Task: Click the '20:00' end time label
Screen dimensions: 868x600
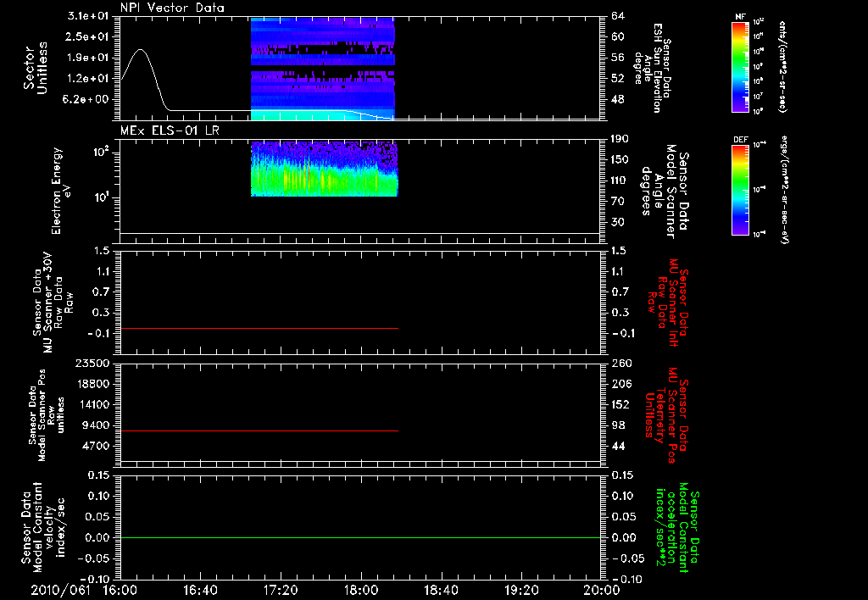Action: 601,590
